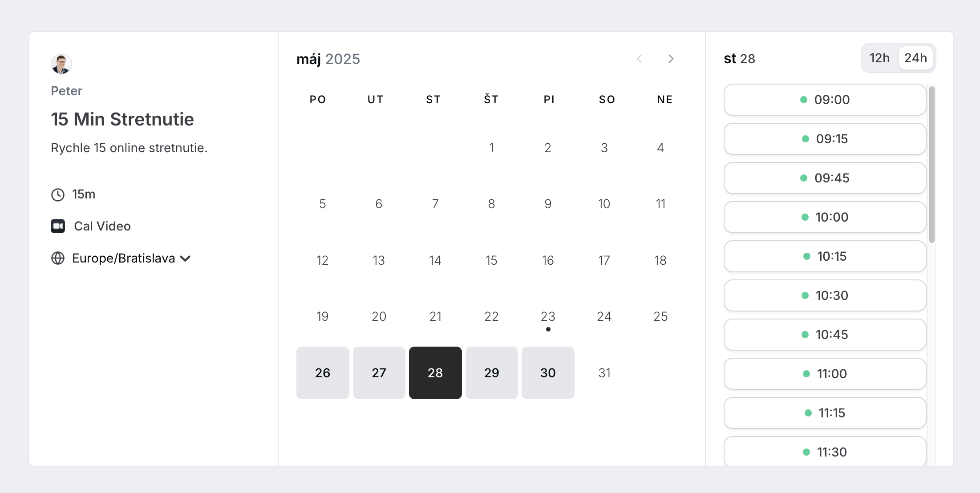Expand timezone list via chevron arrow
This screenshot has height=493, width=980.
186,259
